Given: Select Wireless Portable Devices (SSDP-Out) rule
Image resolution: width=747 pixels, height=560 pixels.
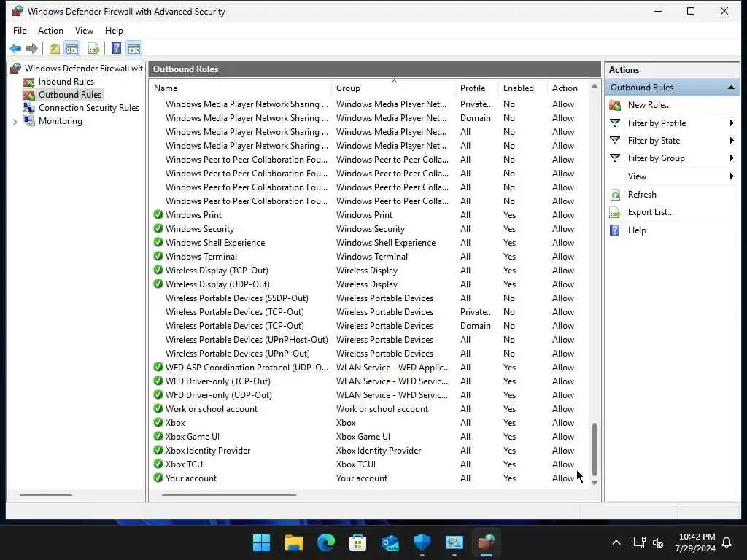Looking at the screenshot, I should (x=370, y=298).
